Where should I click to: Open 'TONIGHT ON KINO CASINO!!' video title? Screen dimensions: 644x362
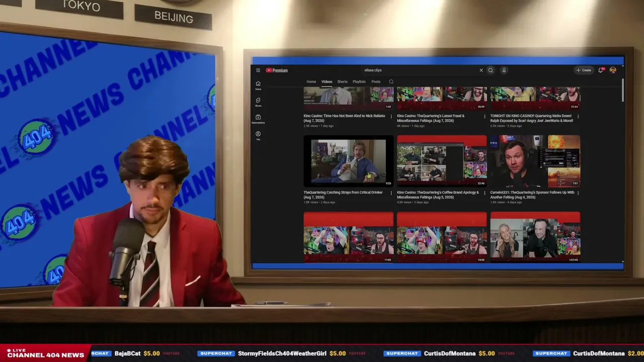click(x=532, y=118)
